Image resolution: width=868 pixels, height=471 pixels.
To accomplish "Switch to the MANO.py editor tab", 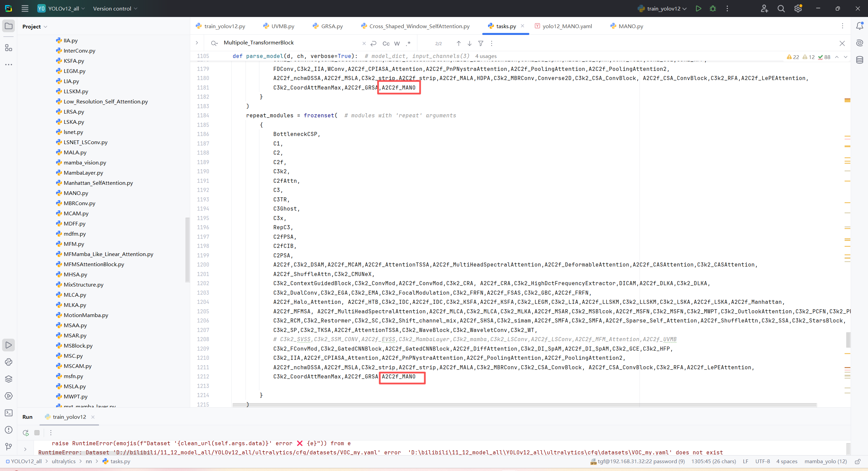I will tap(630, 26).
